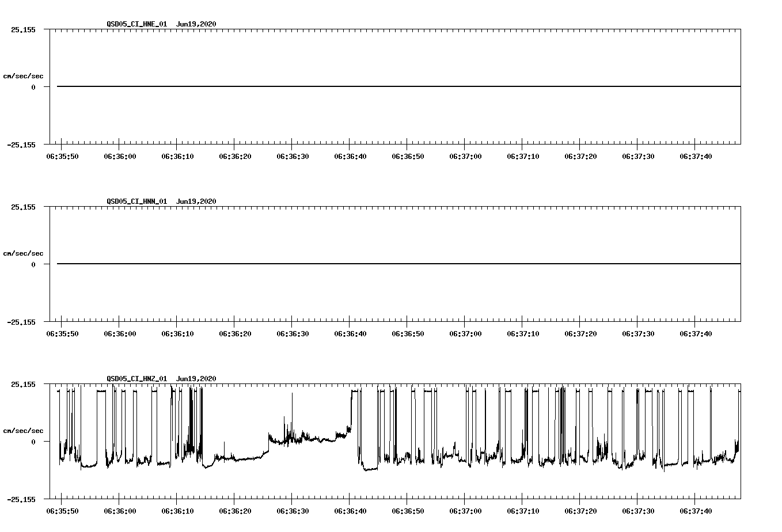Screen dimensions: 782x532
Task: Click 06:36:40 time label under HNN plot
Action: pyautogui.click(x=350, y=334)
